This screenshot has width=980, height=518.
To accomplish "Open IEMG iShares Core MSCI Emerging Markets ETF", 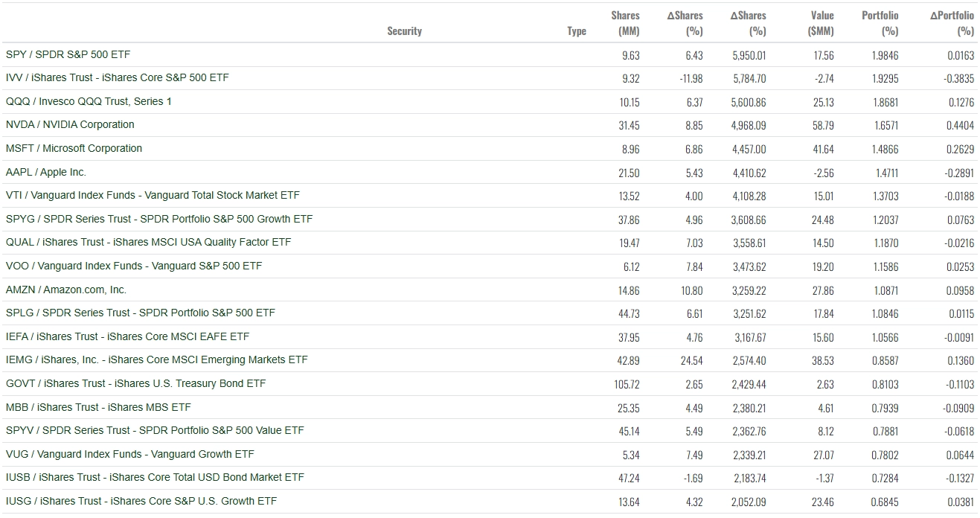I will (156, 359).
